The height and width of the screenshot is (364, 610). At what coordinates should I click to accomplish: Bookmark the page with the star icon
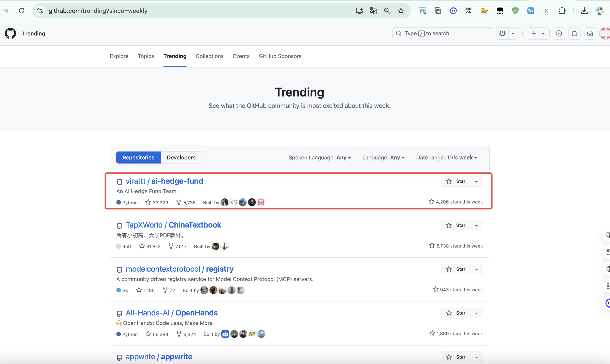click(401, 11)
